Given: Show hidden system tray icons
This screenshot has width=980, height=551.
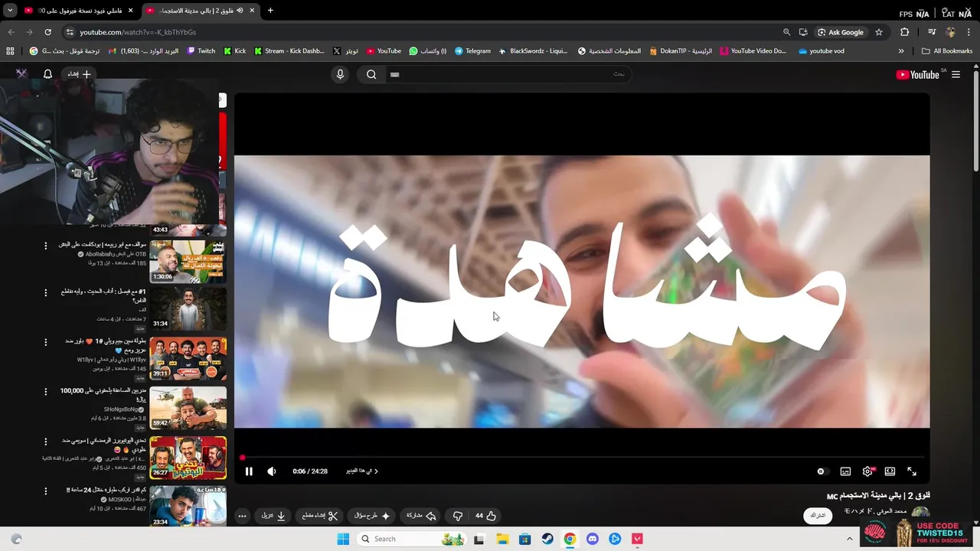Looking at the screenshot, I should (849, 539).
